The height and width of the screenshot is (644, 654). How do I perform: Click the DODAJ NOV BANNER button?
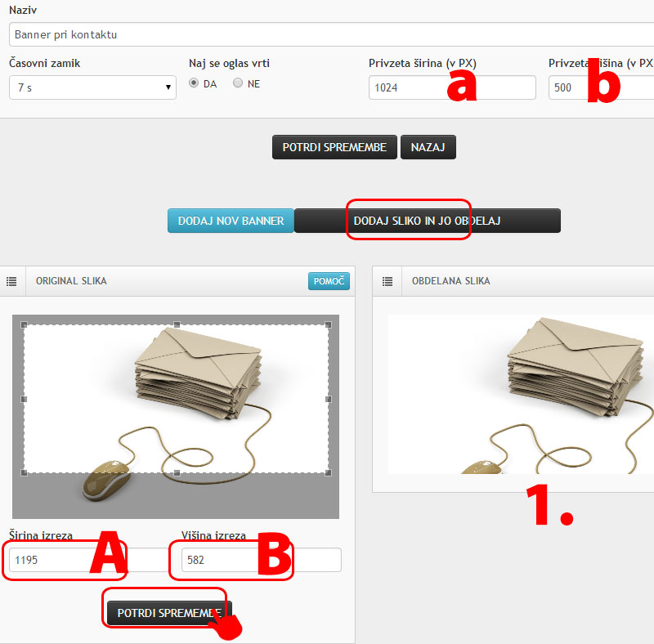(231, 221)
